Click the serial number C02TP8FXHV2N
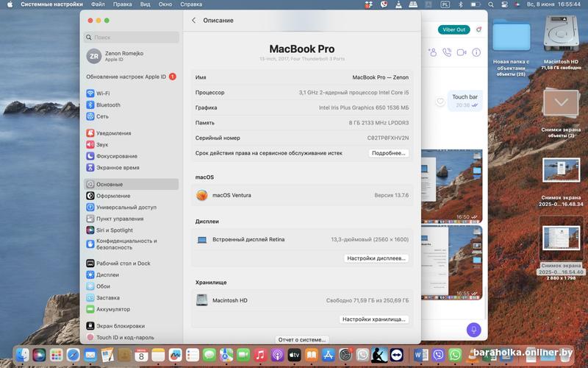This screenshot has width=588, height=368. [x=388, y=138]
